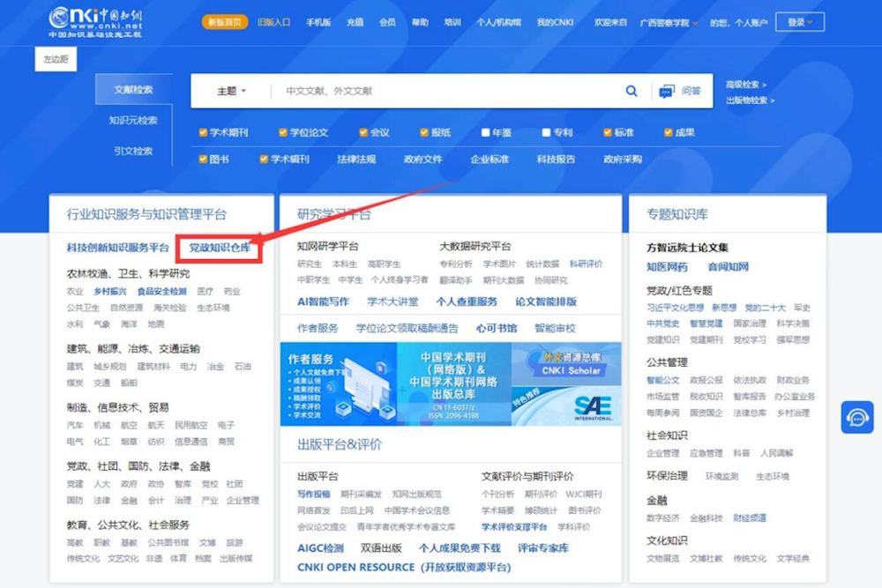Click the CNKI 中国知网 logo
This screenshot has width=882, height=588.
95,22
